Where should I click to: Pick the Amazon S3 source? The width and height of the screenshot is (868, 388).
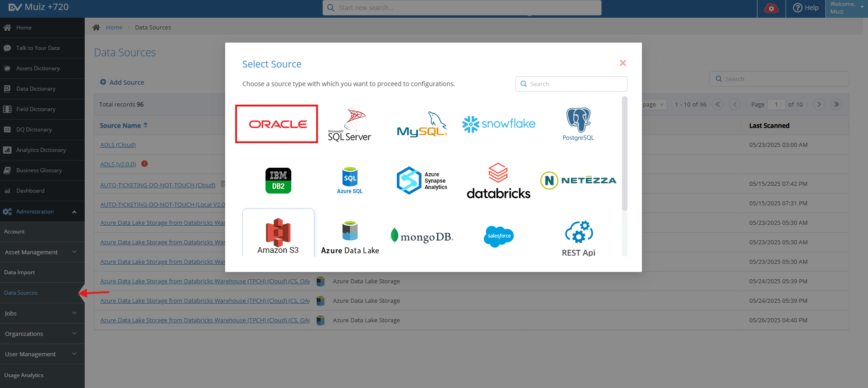pos(278,233)
